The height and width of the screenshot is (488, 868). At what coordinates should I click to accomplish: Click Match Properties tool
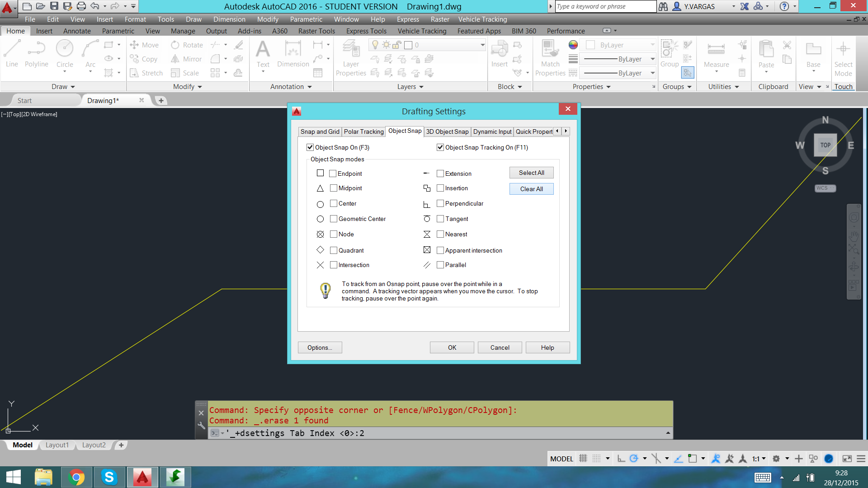[550, 58]
